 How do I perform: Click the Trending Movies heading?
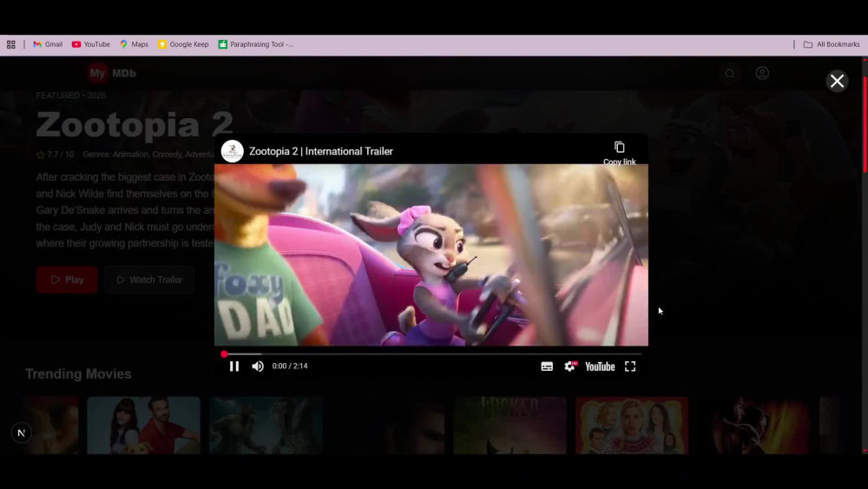click(78, 373)
